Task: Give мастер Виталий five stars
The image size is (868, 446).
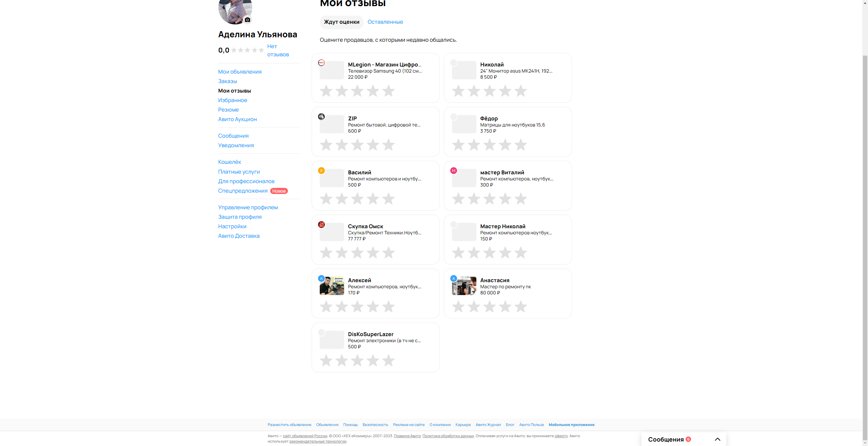Action: [520, 199]
